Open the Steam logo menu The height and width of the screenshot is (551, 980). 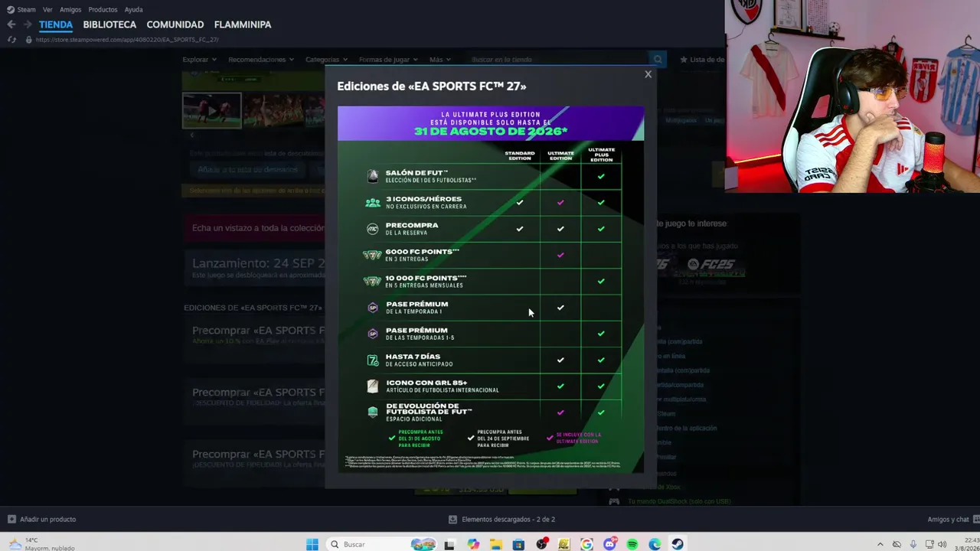(x=21, y=10)
